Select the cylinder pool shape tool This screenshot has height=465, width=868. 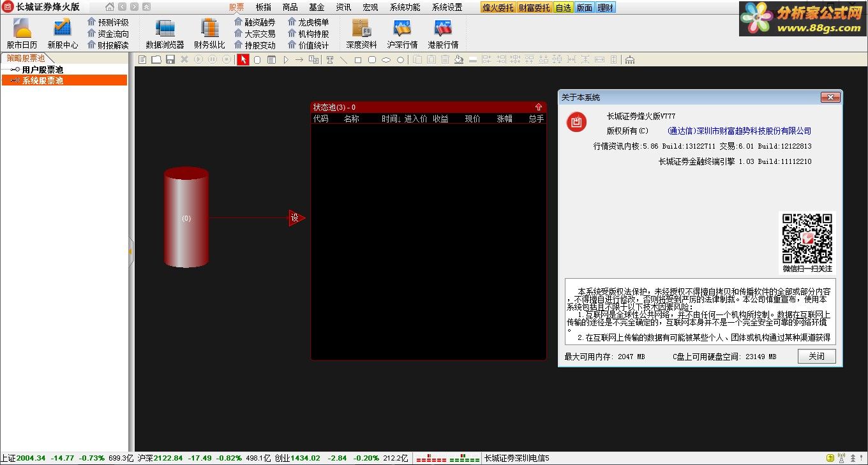(257, 60)
